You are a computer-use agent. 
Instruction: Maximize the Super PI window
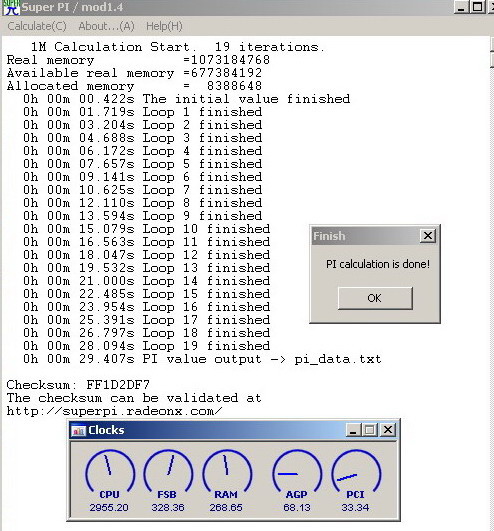point(477,7)
